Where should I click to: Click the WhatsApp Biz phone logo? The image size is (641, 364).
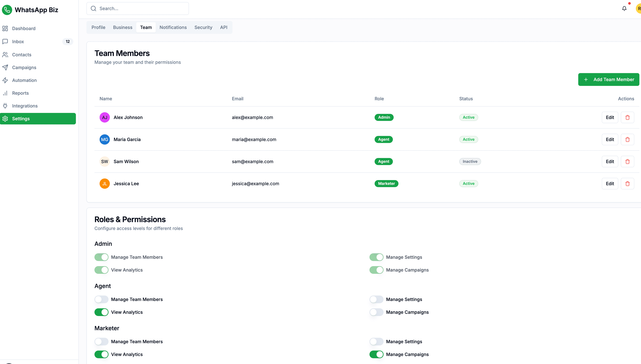click(7, 10)
